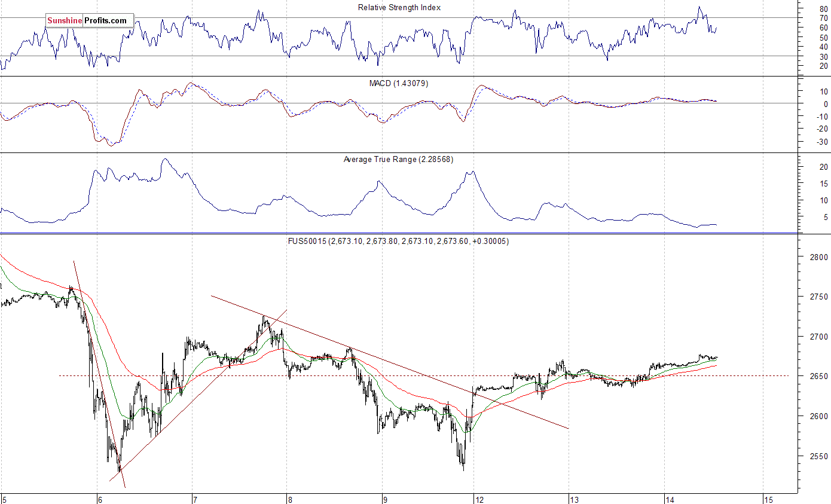
Task: Select date label 8 on time axis
Action: [x=290, y=499]
